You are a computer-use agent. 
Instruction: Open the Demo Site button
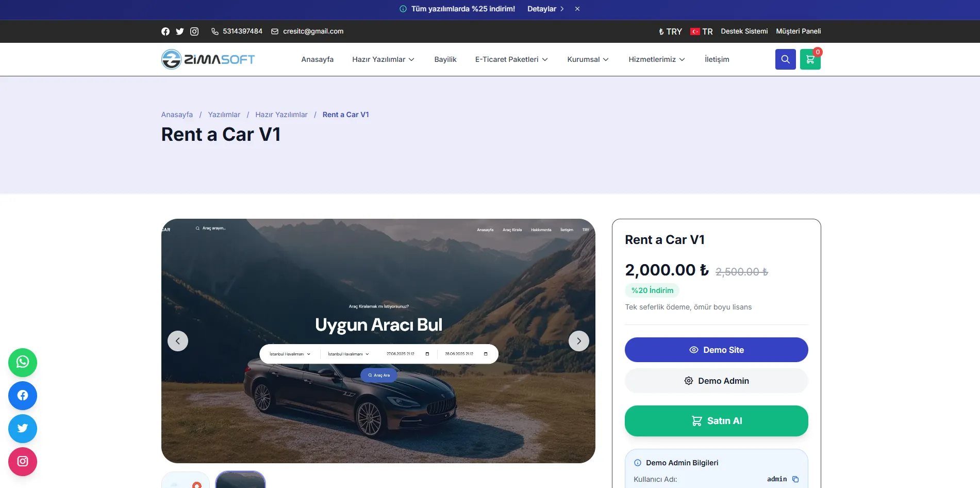716,350
